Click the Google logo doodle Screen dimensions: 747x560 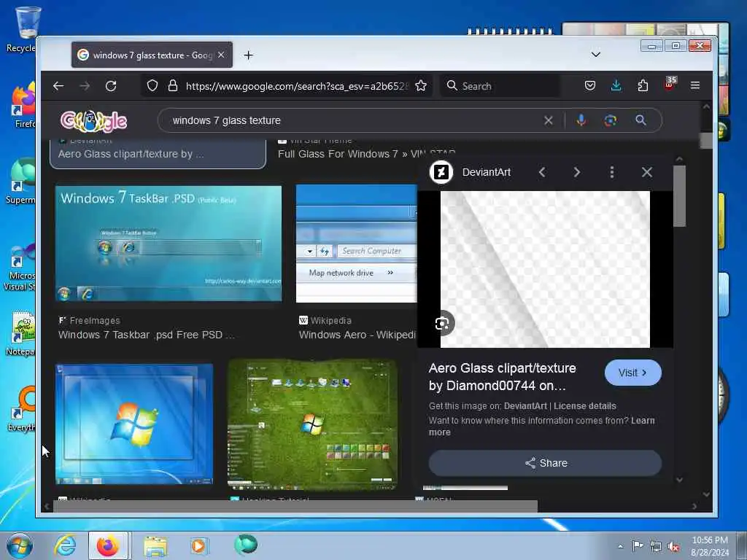point(94,121)
